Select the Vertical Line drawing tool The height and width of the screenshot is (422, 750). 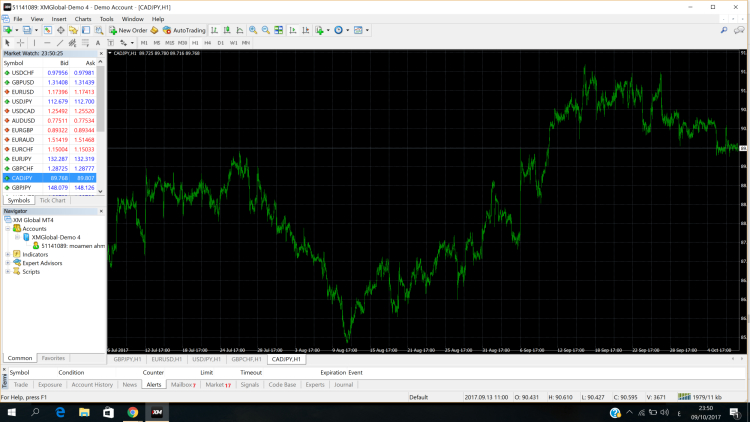[x=34, y=43]
